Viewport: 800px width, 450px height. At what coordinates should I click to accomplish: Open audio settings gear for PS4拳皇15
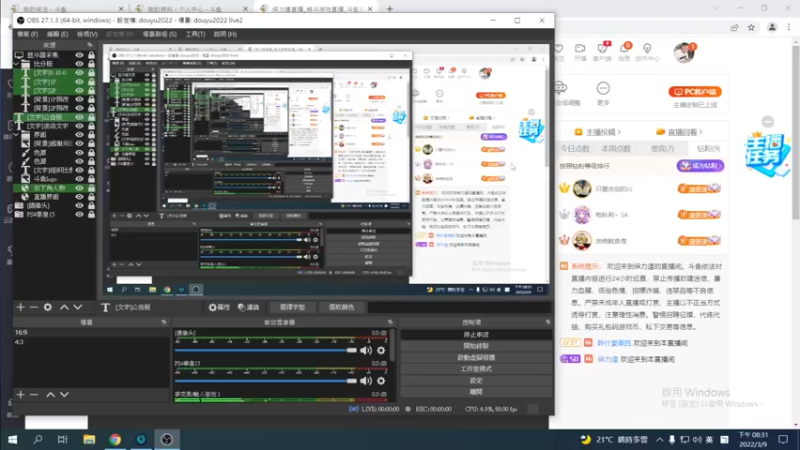click(381, 381)
